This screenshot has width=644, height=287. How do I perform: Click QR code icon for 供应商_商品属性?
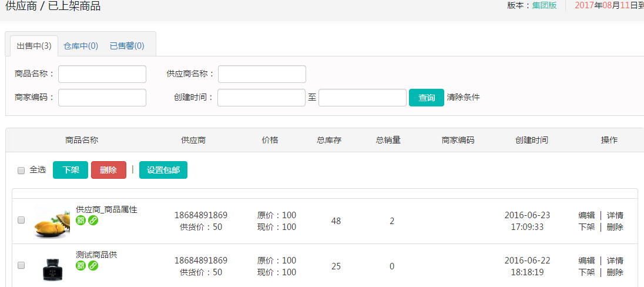[x=81, y=221]
